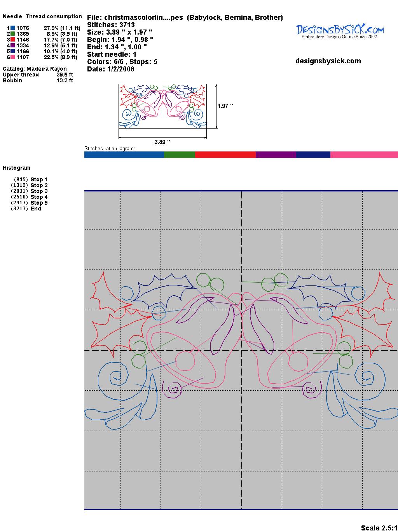Click the DesignsBySick.com logo
This screenshot has width=398, height=532.
click(x=340, y=31)
